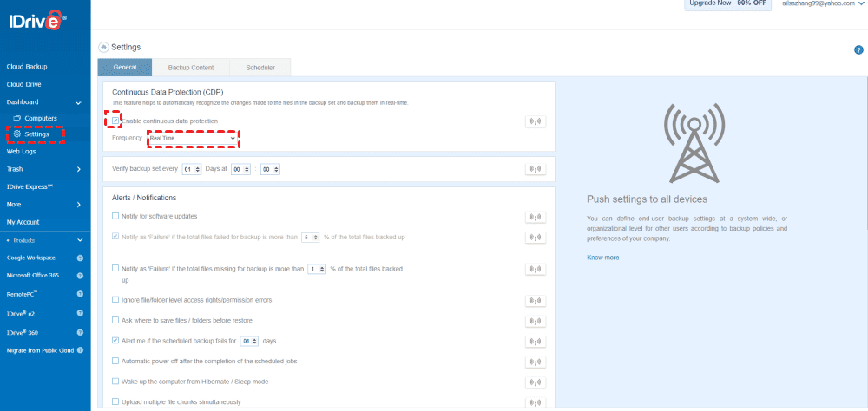Push the ignore permission errors setting
The image size is (868, 411).
click(x=536, y=301)
